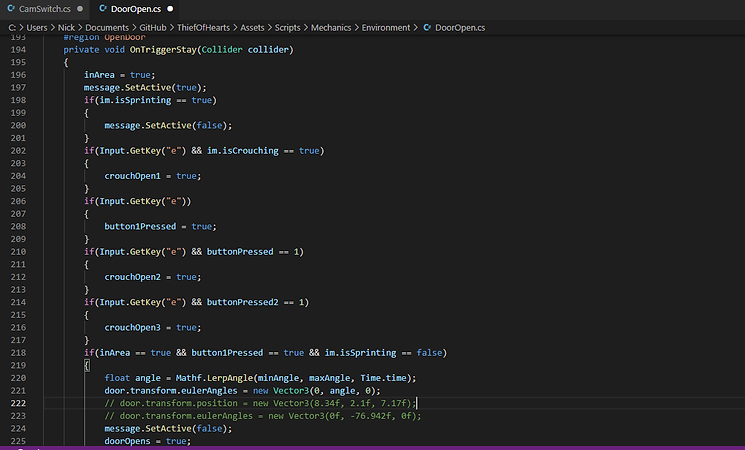Click C# file icon on DoorOpen.cs tab
This screenshot has height=450, width=745.
click(x=102, y=9)
